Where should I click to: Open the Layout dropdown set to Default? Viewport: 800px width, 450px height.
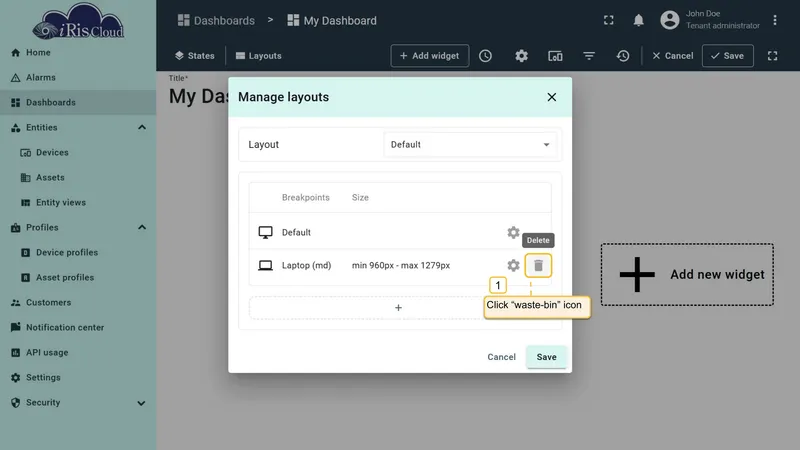(x=470, y=144)
